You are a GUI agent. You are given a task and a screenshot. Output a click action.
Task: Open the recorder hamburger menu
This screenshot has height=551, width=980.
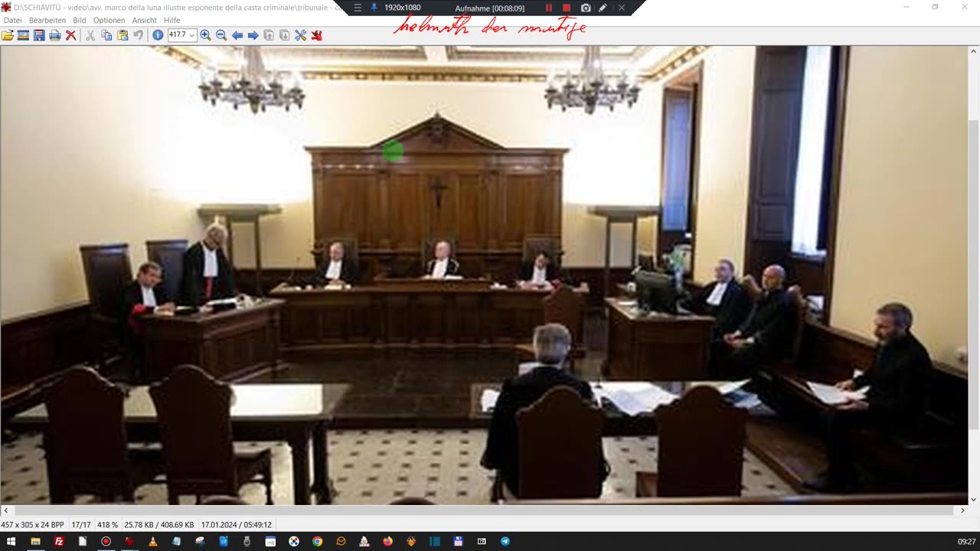click(x=358, y=8)
